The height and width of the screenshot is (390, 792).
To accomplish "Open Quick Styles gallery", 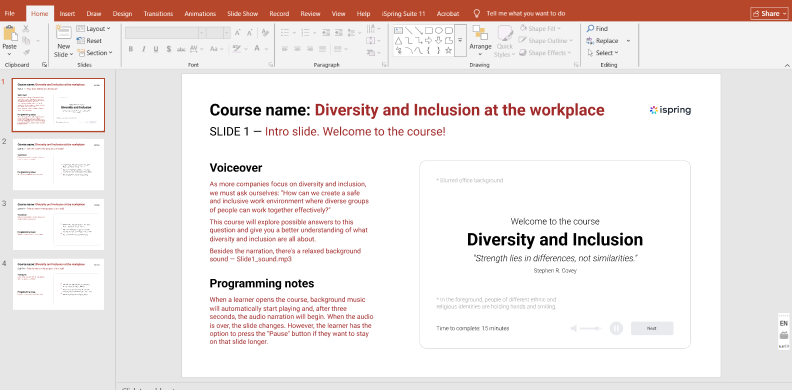I will 505,41.
